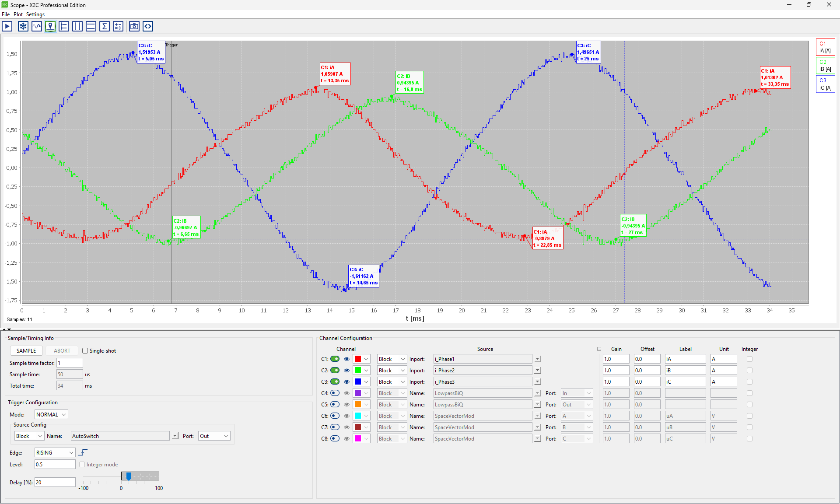Open C1 source Block dropdown
The height and width of the screenshot is (504, 840).
(x=392, y=359)
